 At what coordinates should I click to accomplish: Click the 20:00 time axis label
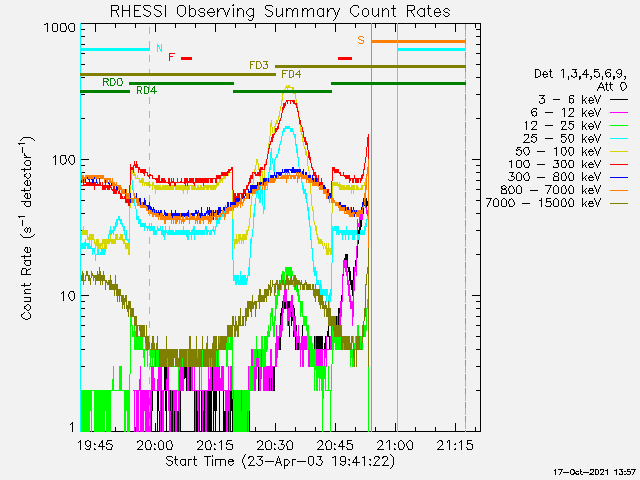tap(155, 445)
